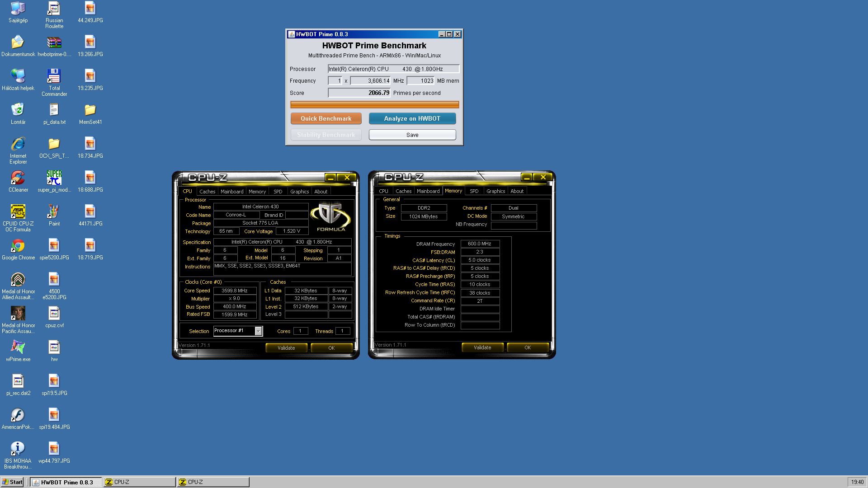Launch super_pi_mod shortcut

(x=54, y=182)
